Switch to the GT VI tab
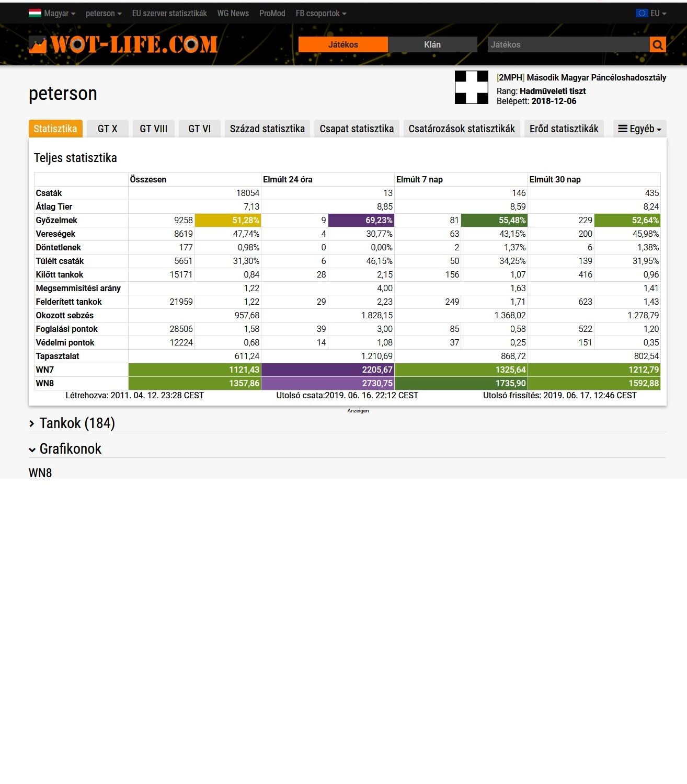 coord(200,129)
